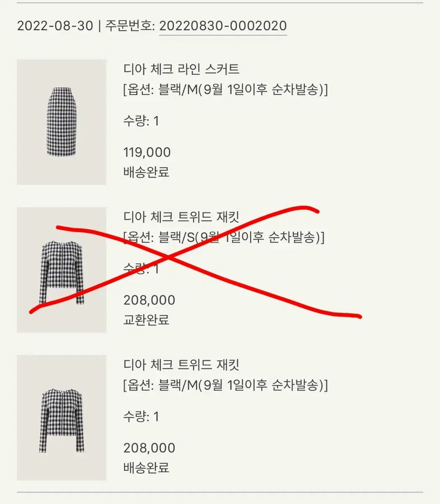This screenshot has height=504, width=440.
Task: Click the skirt's 배송완료 delivery status
Action: [146, 172]
